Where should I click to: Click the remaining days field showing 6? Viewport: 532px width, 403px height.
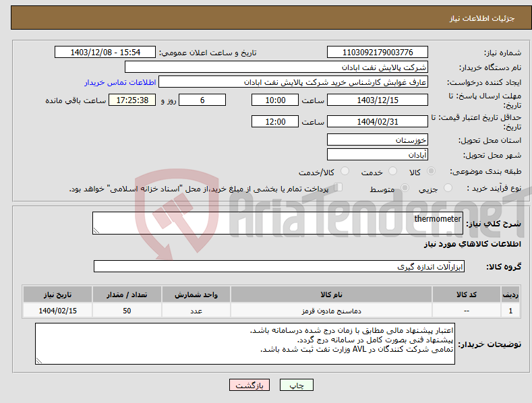point(202,100)
